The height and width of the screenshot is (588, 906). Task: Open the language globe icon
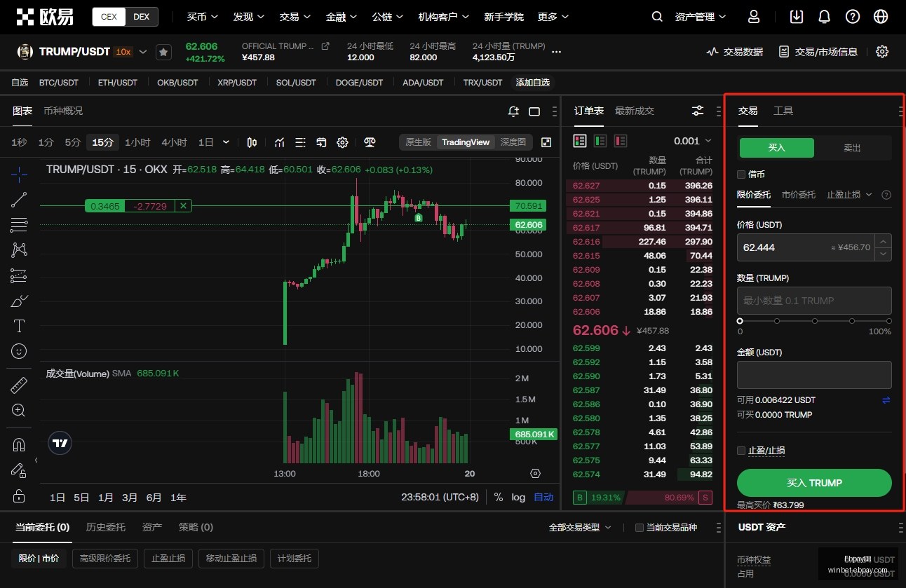881,17
